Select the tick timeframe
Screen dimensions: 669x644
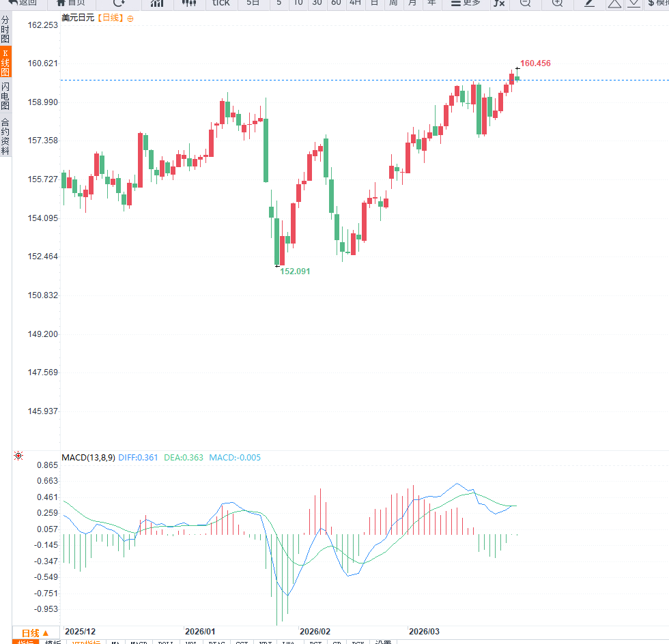[x=221, y=3]
